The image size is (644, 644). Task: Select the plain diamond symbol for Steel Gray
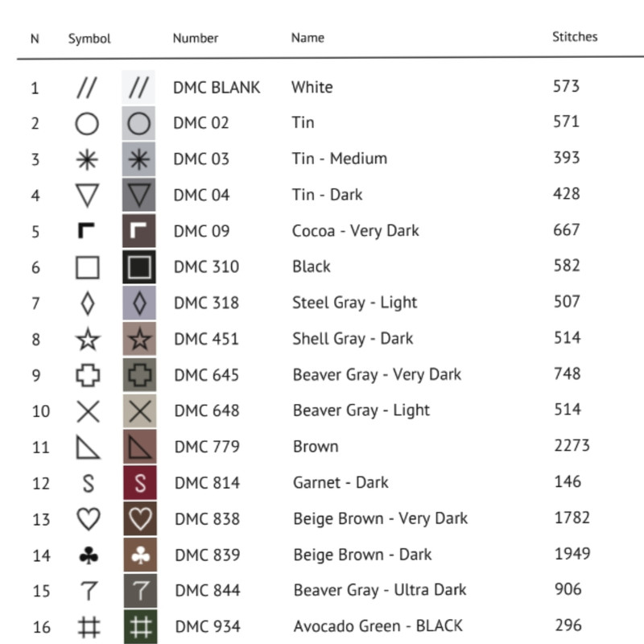tap(87, 303)
